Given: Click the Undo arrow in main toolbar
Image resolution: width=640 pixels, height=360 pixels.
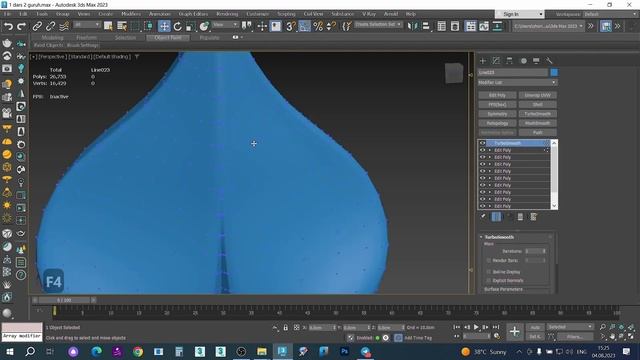Looking at the screenshot, I should coord(8,27).
